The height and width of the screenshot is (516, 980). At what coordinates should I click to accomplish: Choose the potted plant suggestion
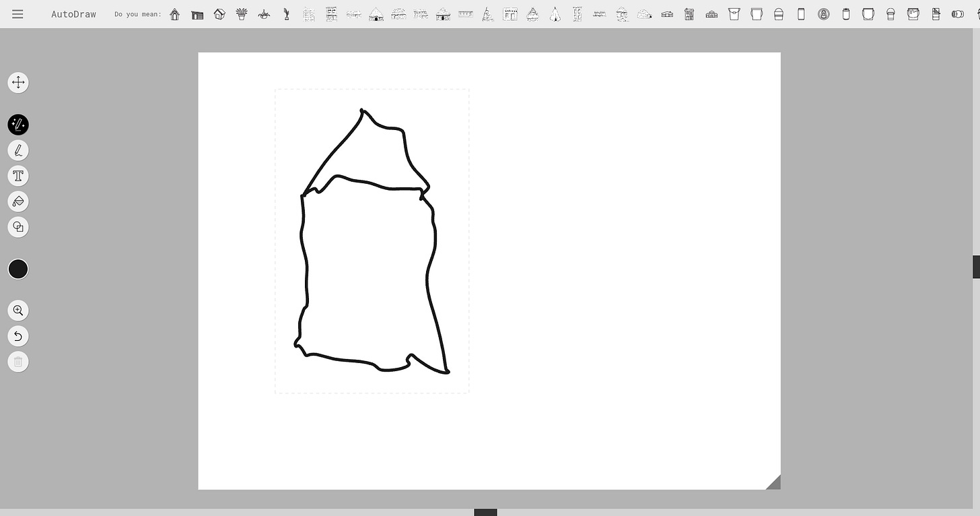click(241, 13)
